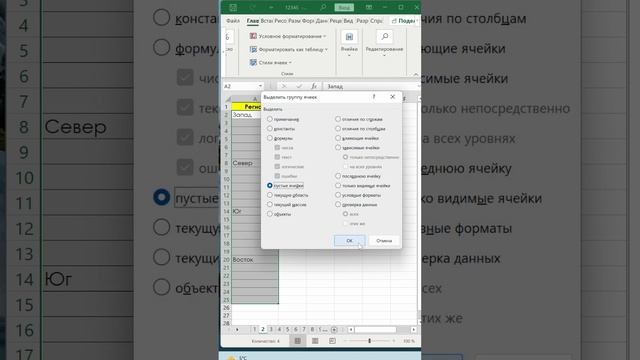Click the help question mark in dialog title
This screenshot has width=640, height=360.
pyautogui.click(x=374, y=97)
